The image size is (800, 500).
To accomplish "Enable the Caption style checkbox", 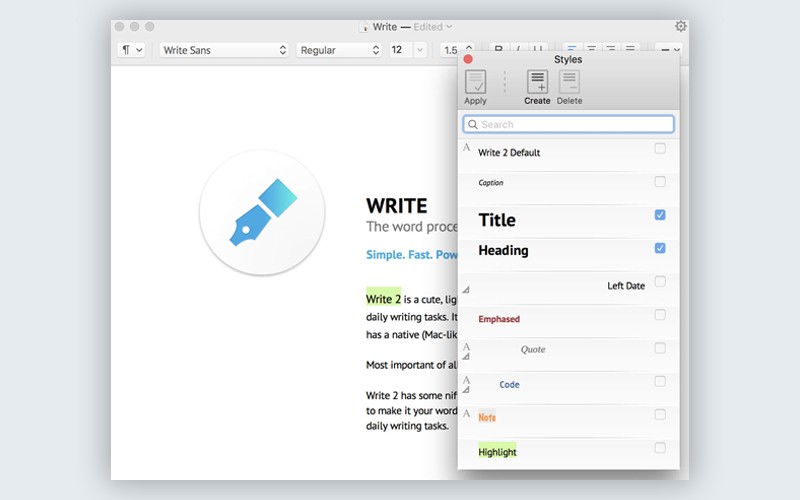I will tap(660, 182).
